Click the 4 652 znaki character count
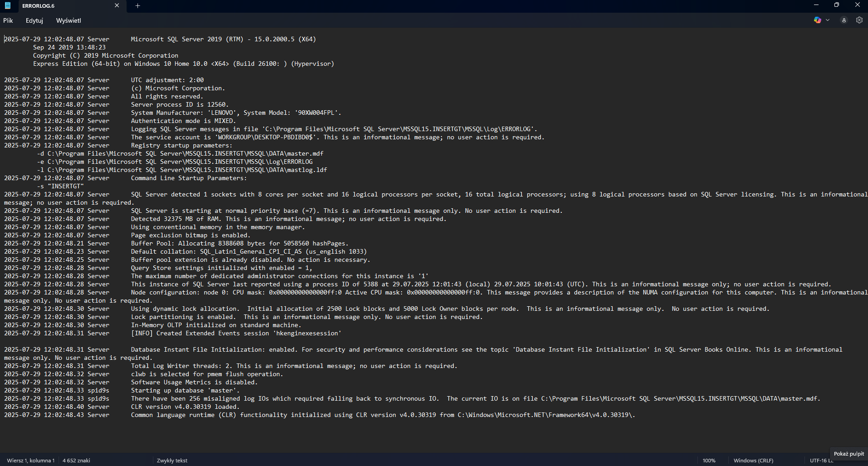 [x=76, y=461]
